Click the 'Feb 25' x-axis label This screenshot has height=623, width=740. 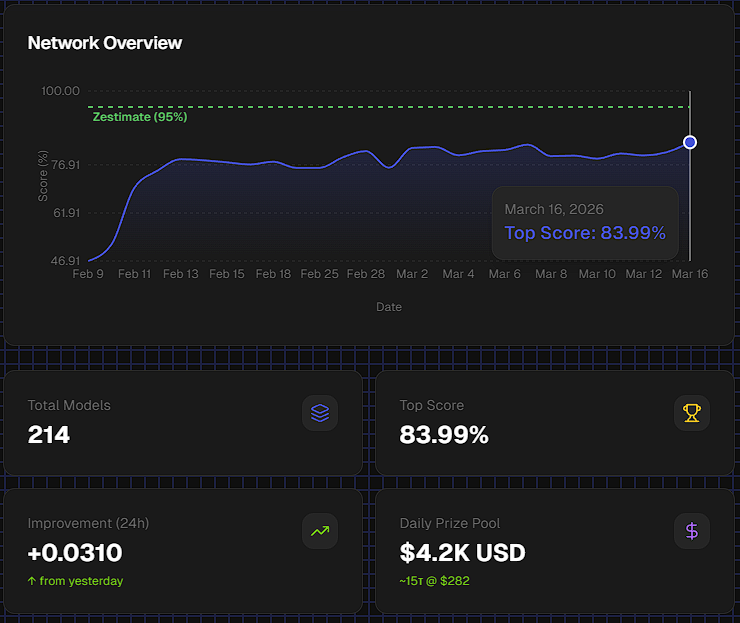coord(320,274)
